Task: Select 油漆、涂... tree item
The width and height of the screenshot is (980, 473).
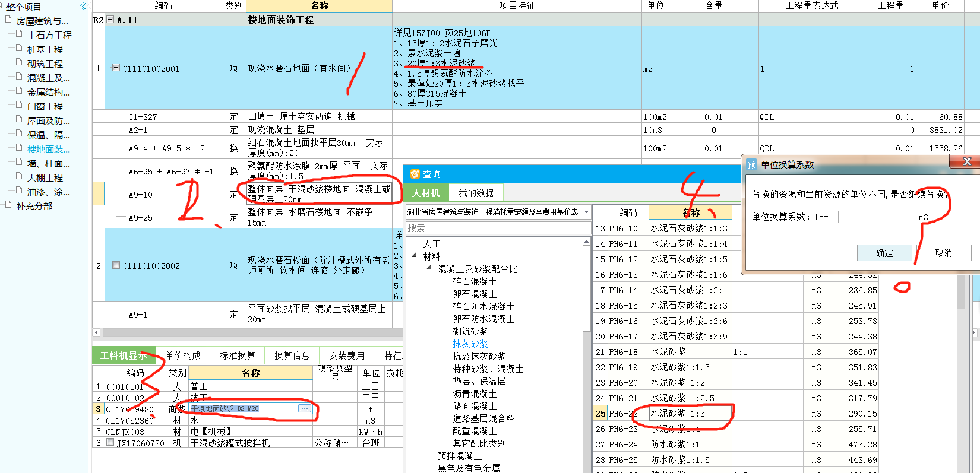Action: pyautogui.click(x=49, y=192)
